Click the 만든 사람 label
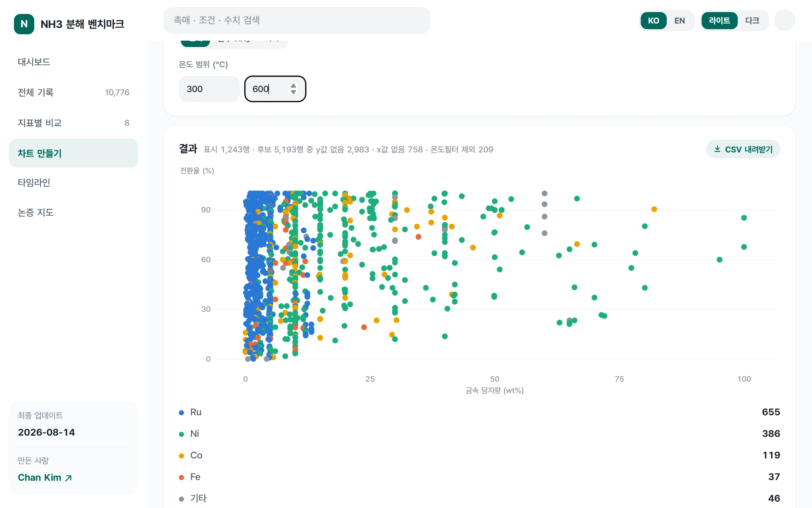The width and height of the screenshot is (812, 508). 33,461
